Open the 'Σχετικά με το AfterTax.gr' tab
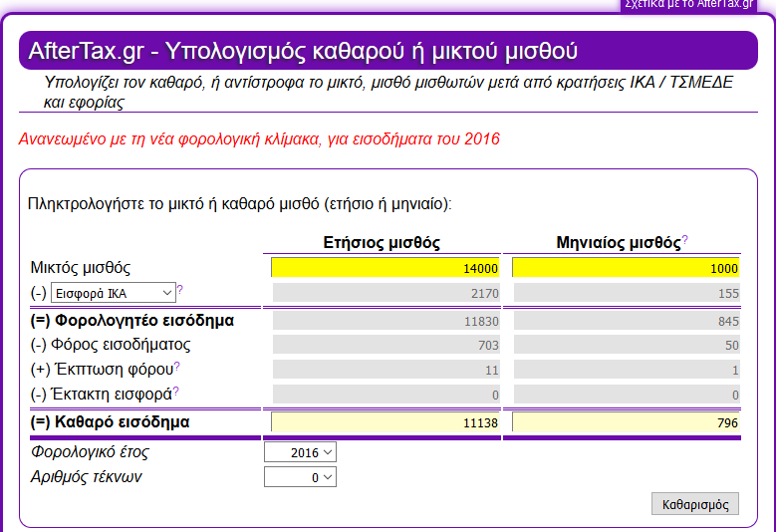776x532 pixels. pyautogui.click(x=688, y=5)
